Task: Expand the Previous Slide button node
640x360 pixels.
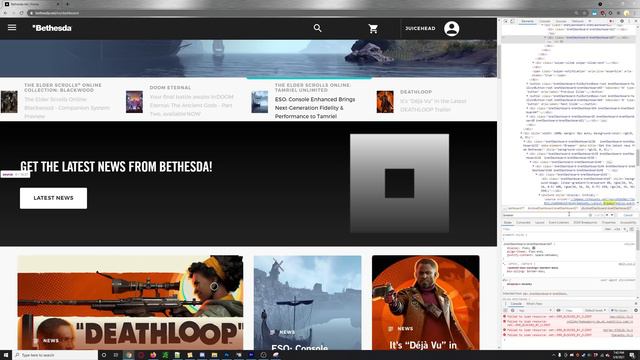Action: click(x=527, y=84)
